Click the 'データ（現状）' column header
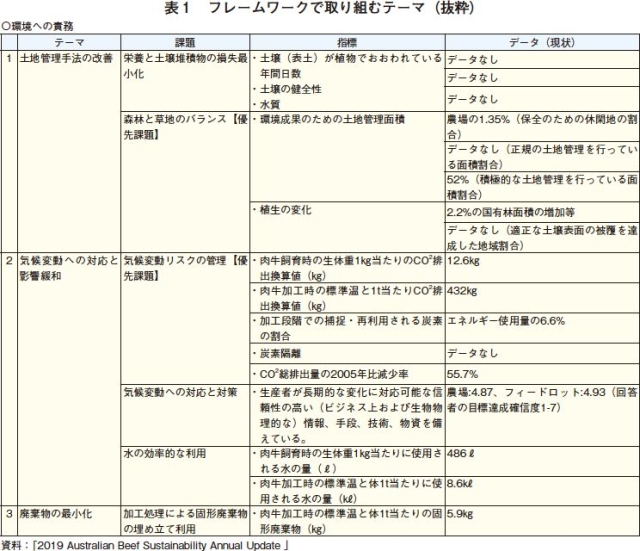The width and height of the screenshot is (640, 551). point(542,42)
